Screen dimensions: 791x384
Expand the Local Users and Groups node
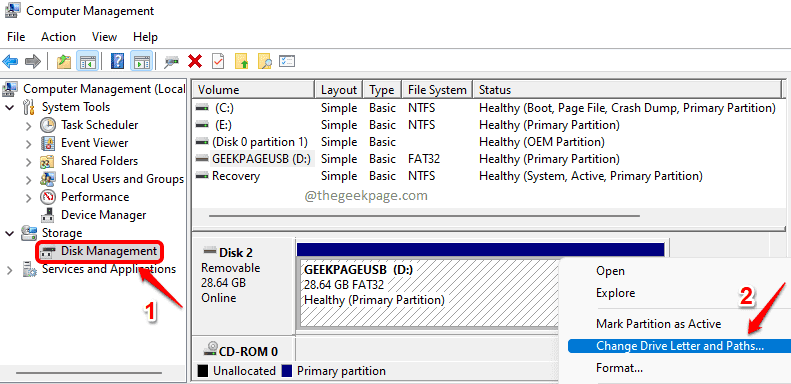point(29,180)
